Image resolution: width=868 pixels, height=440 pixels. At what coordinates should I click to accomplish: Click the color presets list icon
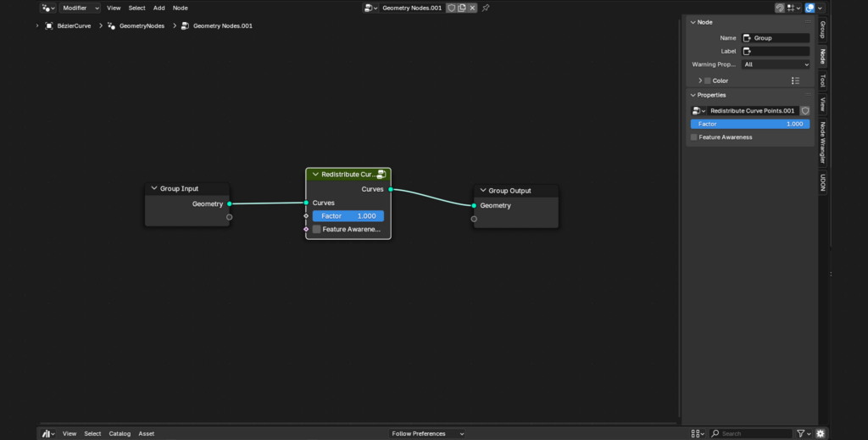(795, 81)
